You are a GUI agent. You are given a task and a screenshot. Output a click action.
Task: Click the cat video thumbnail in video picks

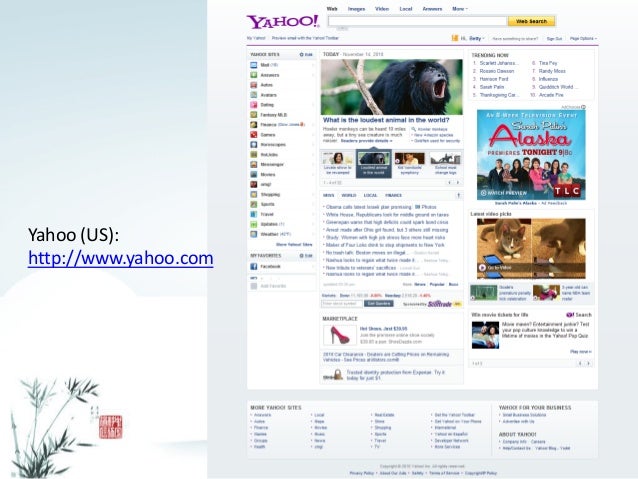pyautogui.click(x=531, y=248)
